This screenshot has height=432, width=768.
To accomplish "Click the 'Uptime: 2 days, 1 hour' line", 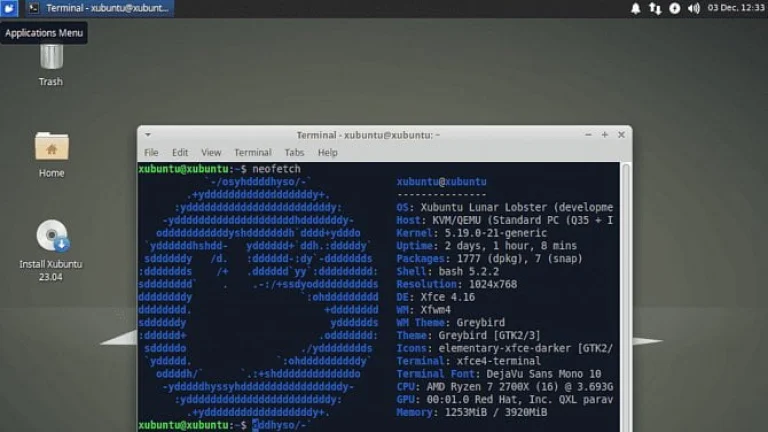I will 486,246.
